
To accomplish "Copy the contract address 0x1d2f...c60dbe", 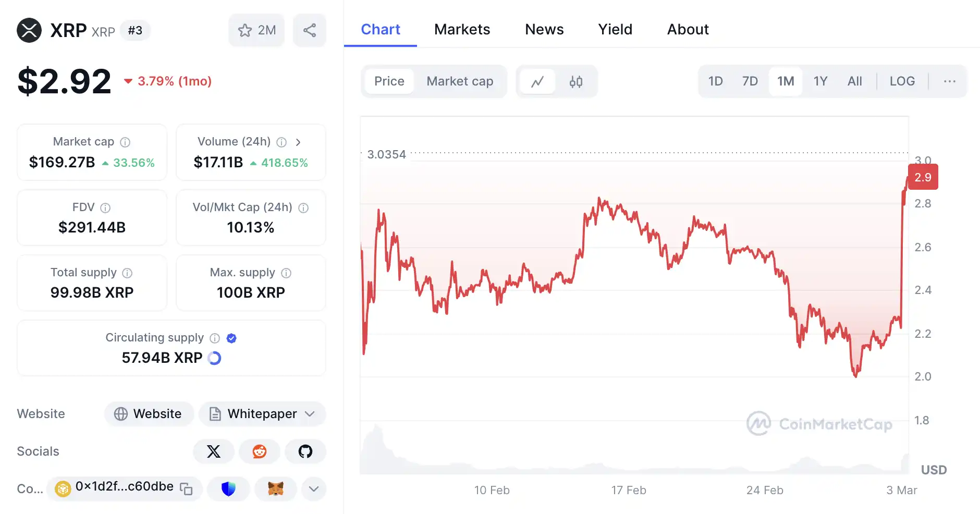I will 186,488.
